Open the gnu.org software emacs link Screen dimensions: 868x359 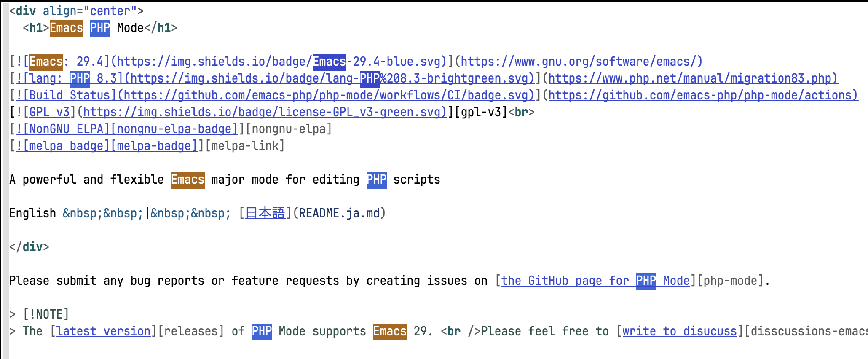(x=582, y=62)
